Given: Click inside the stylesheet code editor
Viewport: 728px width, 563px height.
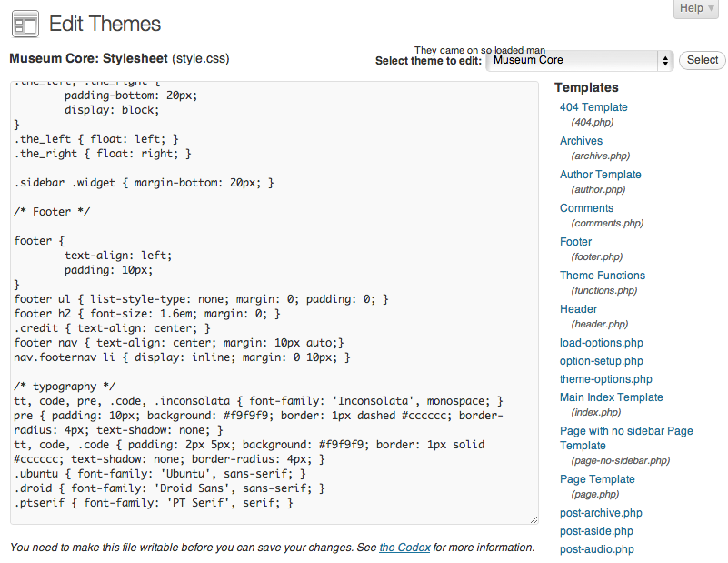Looking at the screenshot, I should click(274, 303).
